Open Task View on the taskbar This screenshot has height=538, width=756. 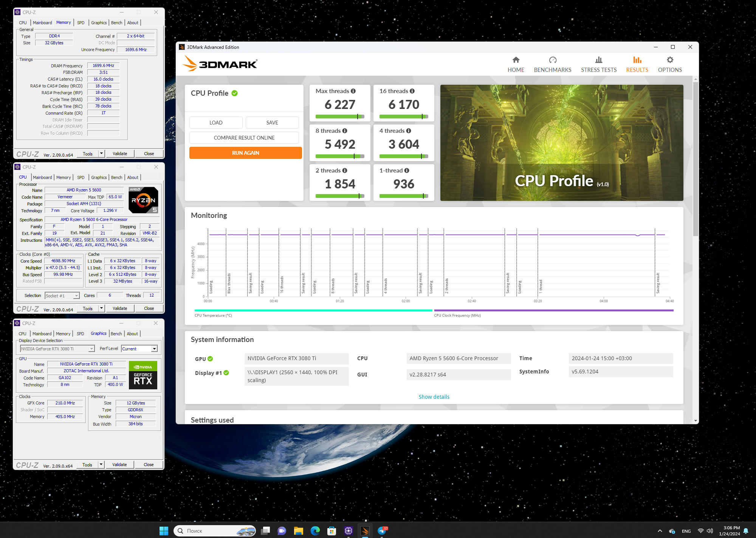265,531
